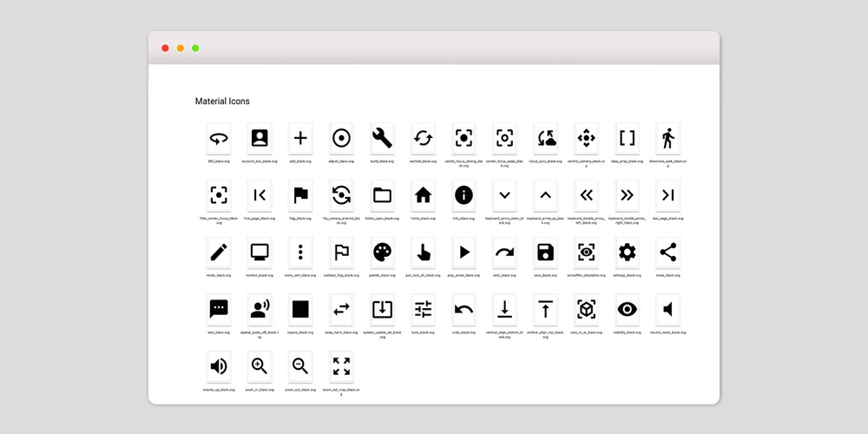Select the zoom in magnifier icon

260,366
